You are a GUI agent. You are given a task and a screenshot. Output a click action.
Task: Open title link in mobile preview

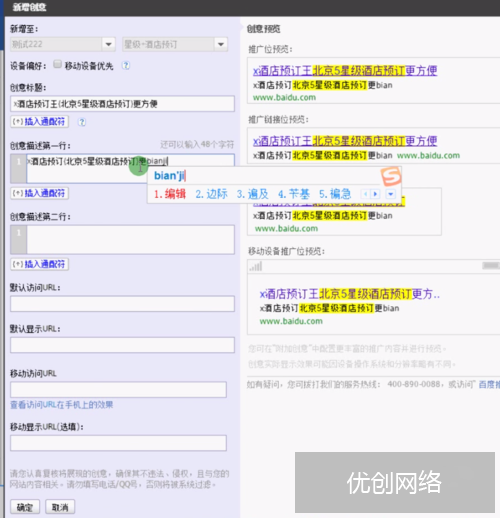[350, 294]
